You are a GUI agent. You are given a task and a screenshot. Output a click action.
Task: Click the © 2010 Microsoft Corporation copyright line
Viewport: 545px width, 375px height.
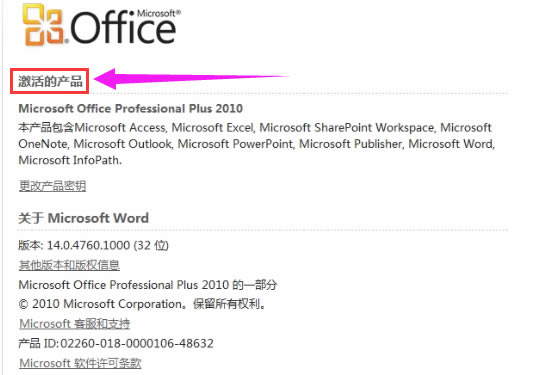pos(143,304)
